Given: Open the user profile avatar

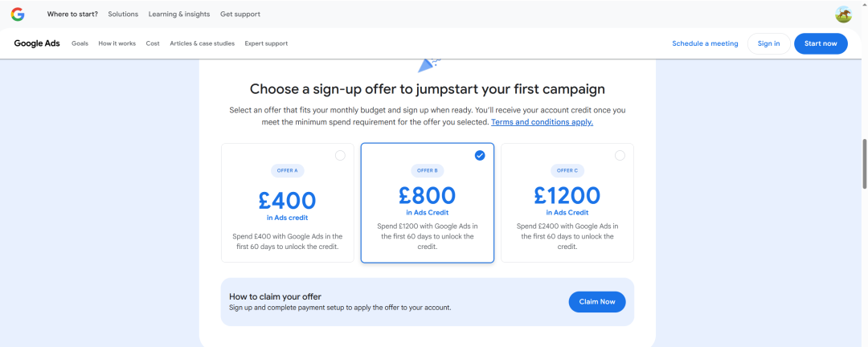Looking at the screenshot, I should click(x=843, y=14).
